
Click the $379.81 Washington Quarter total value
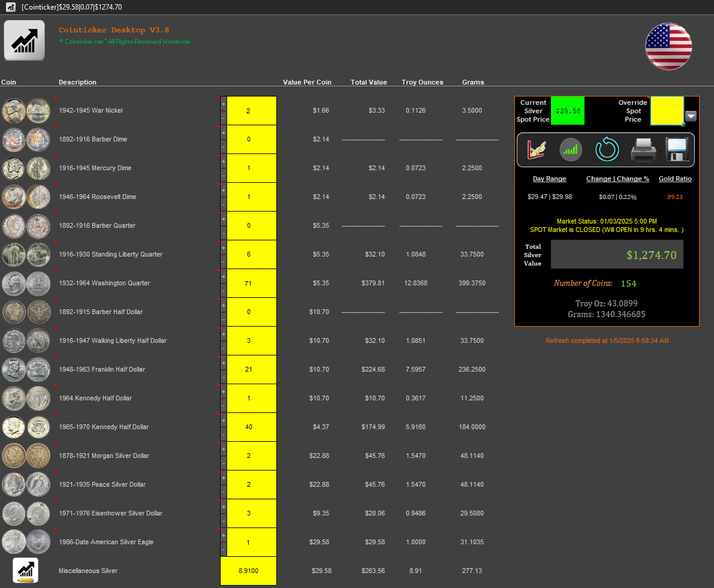pos(373,283)
